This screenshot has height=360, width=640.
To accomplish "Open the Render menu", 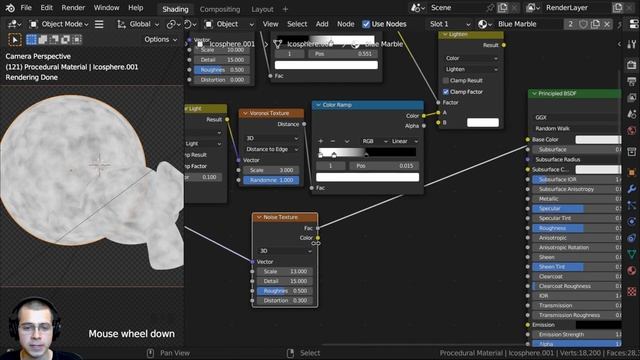I will point(73,8).
